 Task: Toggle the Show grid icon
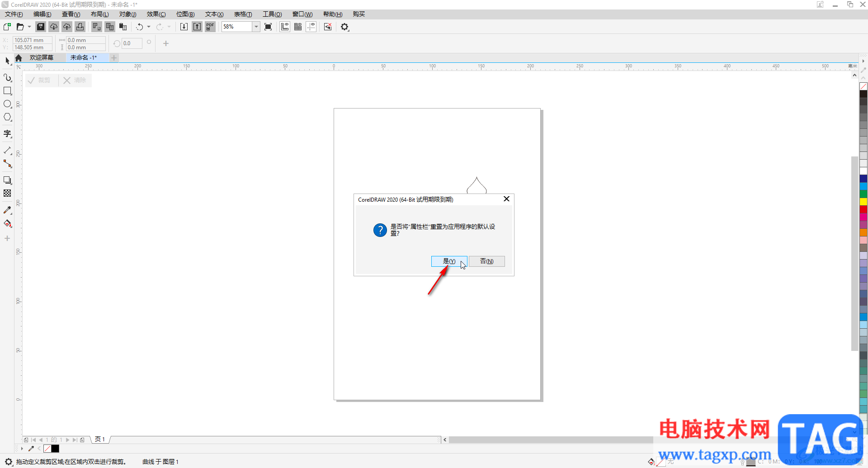(298, 27)
